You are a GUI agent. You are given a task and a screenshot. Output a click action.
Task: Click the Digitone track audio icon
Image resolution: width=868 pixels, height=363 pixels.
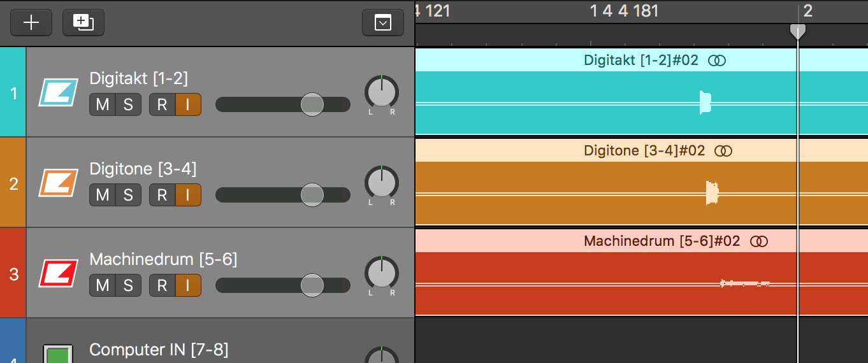tap(58, 183)
